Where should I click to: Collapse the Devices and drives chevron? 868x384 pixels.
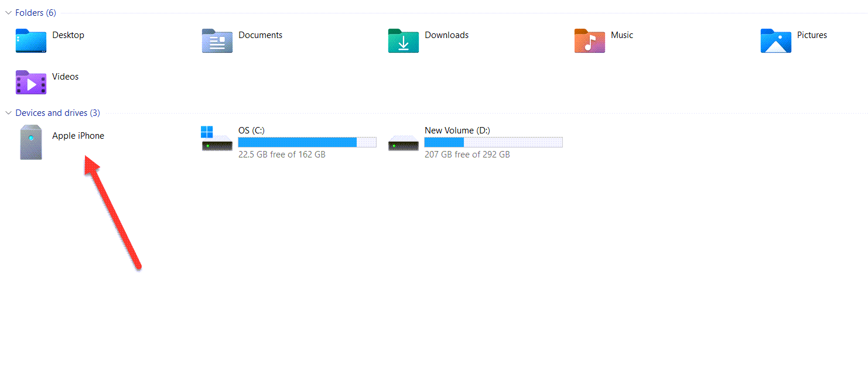(8, 112)
